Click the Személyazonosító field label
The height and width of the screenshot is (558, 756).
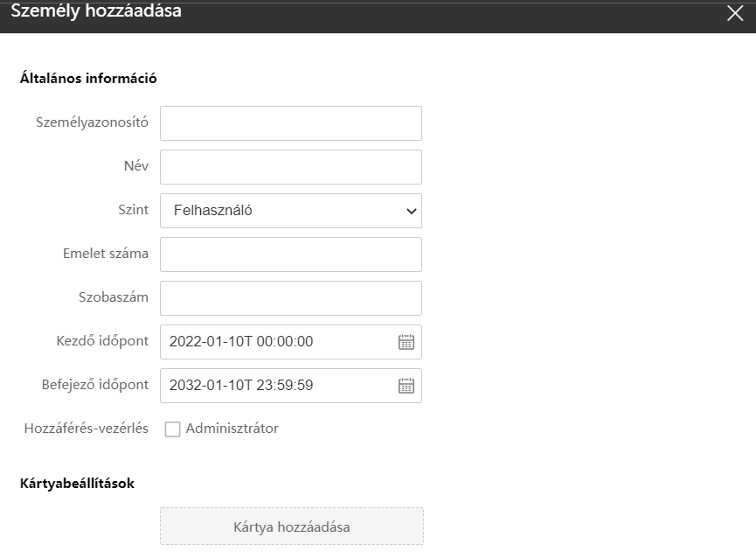tap(92, 122)
